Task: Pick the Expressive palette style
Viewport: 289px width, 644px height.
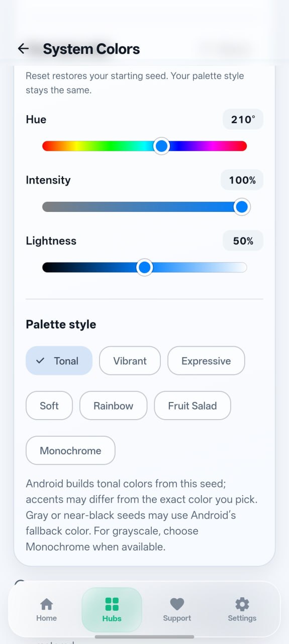Action: point(206,361)
